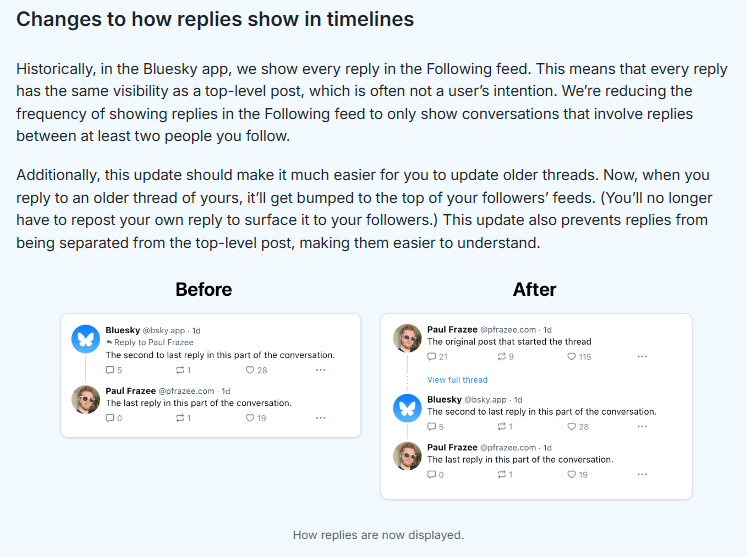Open more options on the original thread post
The image size is (747, 557).
(x=642, y=357)
